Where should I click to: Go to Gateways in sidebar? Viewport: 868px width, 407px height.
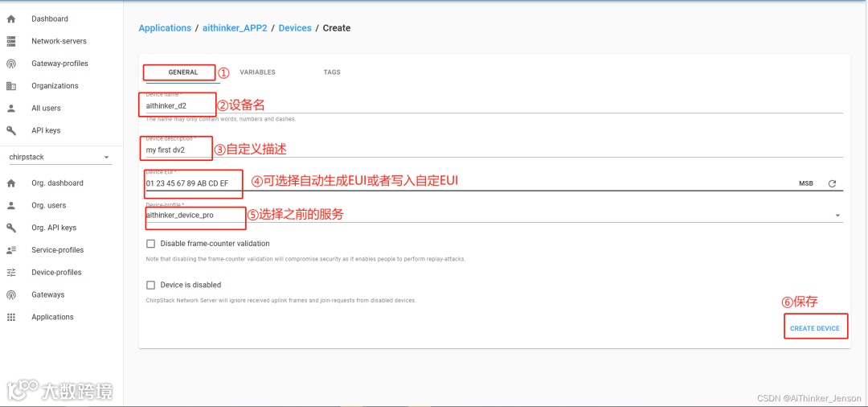tap(47, 294)
